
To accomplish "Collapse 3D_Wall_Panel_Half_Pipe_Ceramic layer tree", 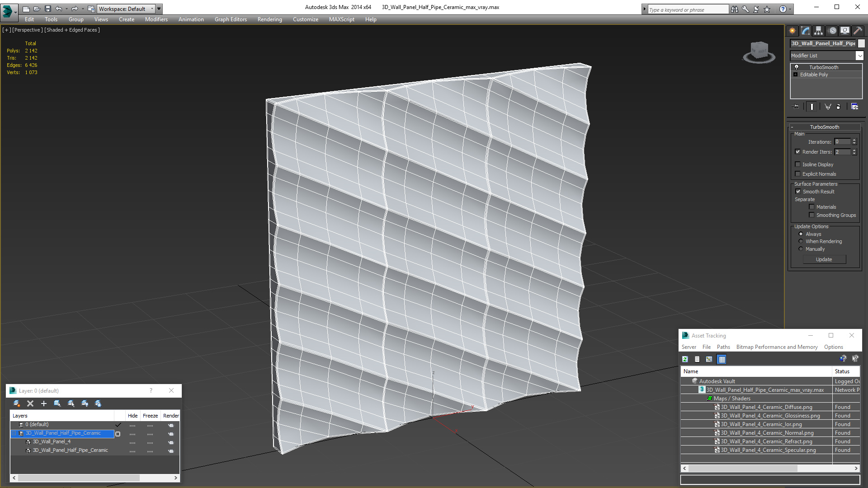I will coord(14,433).
